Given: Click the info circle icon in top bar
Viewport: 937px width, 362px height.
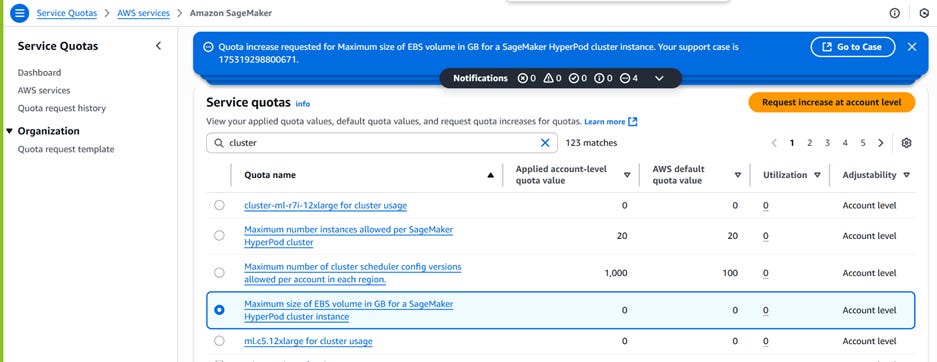Looking at the screenshot, I should coord(895,13).
